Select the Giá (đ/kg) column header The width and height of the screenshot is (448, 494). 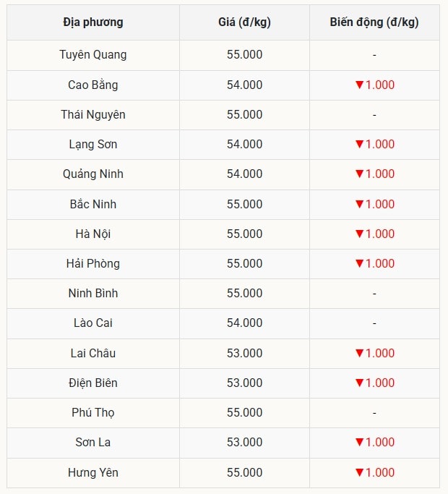pos(245,22)
